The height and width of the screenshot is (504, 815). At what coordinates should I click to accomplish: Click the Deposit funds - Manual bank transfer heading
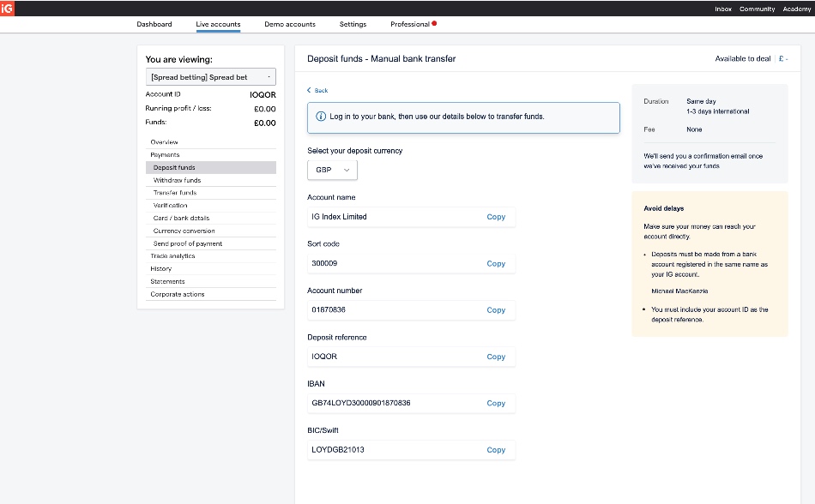(382, 58)
